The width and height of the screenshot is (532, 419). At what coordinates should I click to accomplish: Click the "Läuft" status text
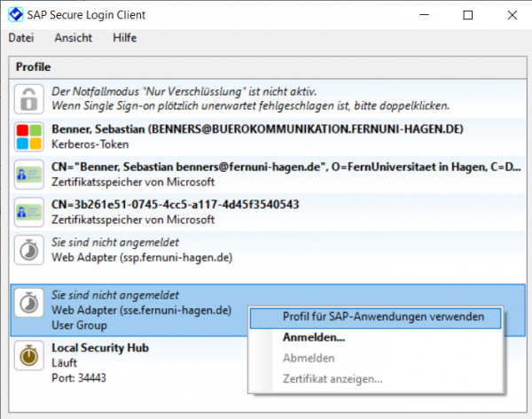click(x=64, y=363)
